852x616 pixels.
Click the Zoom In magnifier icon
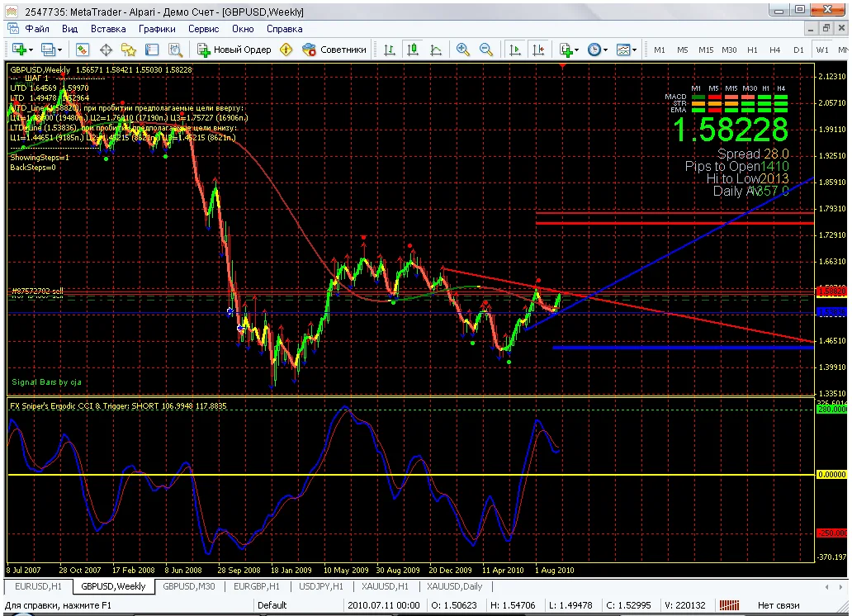(x=463, y=50)
